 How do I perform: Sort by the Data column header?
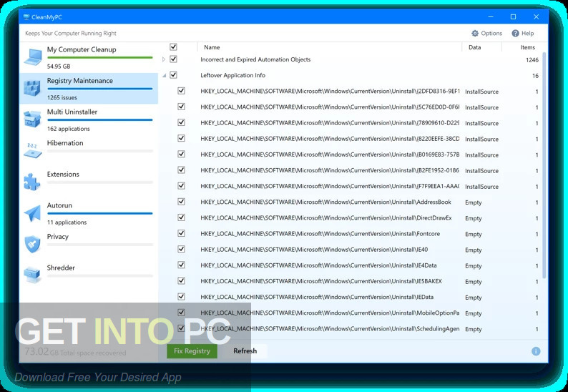(474, 47)
